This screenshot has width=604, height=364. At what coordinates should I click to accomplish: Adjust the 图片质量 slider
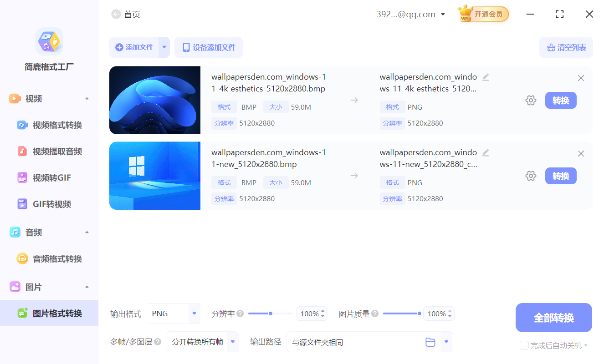pos(419,313)
